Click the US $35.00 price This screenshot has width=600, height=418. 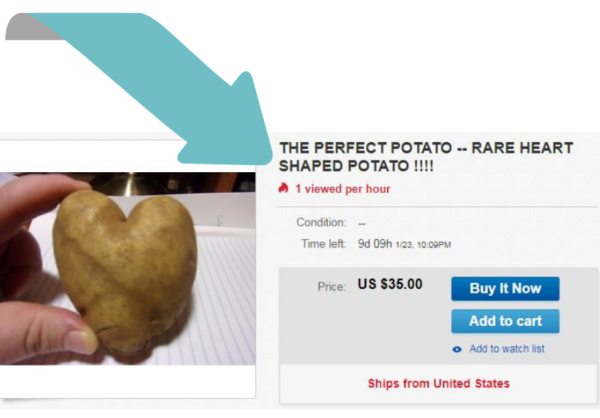pos(390,284)
